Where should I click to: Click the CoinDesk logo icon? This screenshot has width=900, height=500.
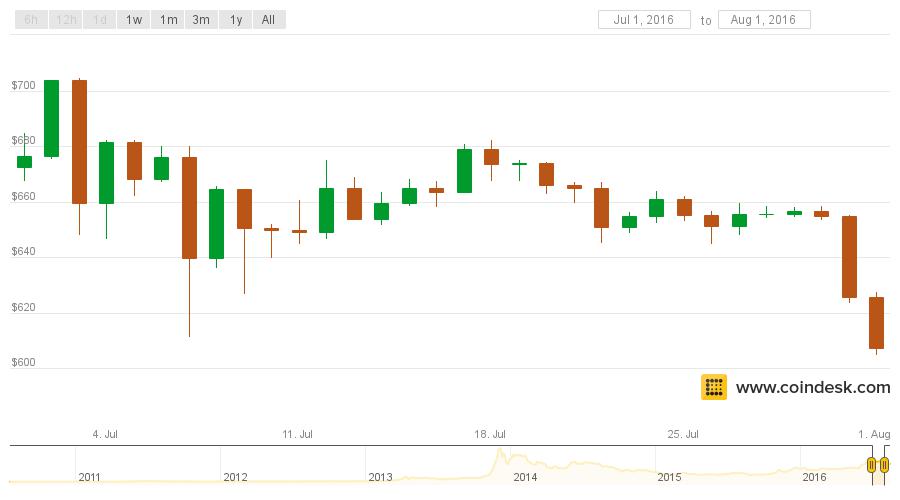tap(714, 387)
